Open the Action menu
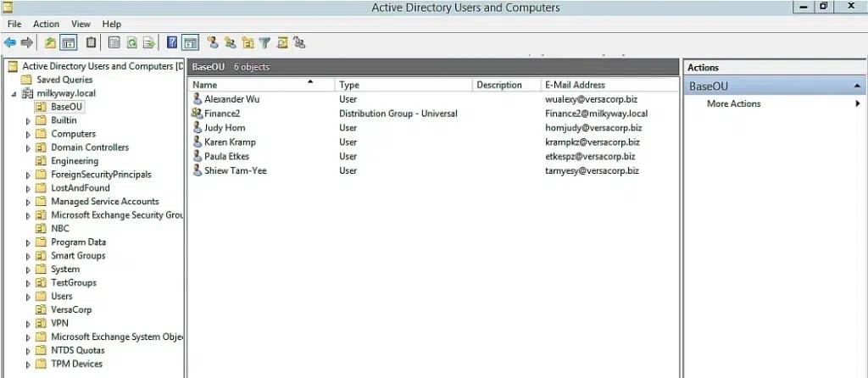The height and width of the screenshot is (378, 868). [x=46, y=25]
